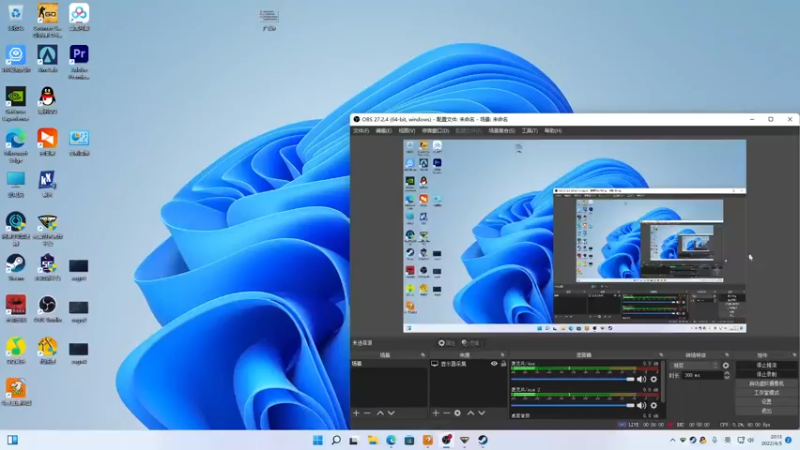Open the Docks (D) menu in OBS
This screenshot has width=800, height=450.
pos(435,131)
